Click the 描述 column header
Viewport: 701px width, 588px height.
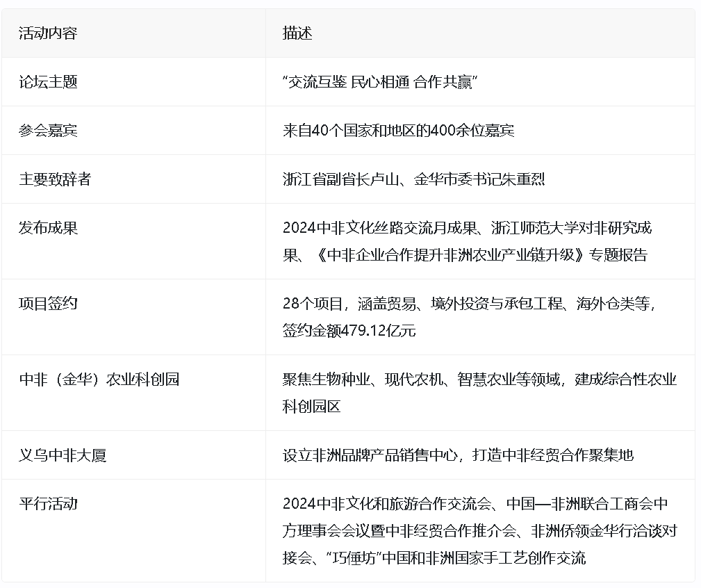pyautogui.click(x=297, y=33)
